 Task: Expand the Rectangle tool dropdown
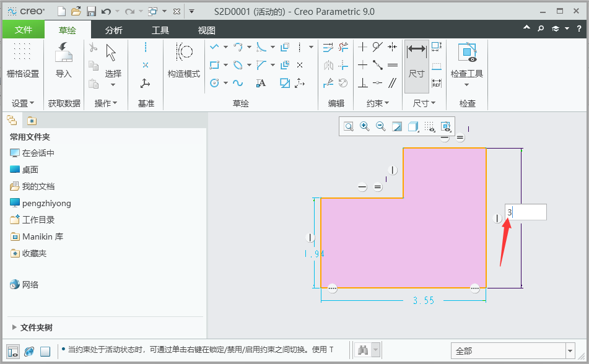pos(226,65)
